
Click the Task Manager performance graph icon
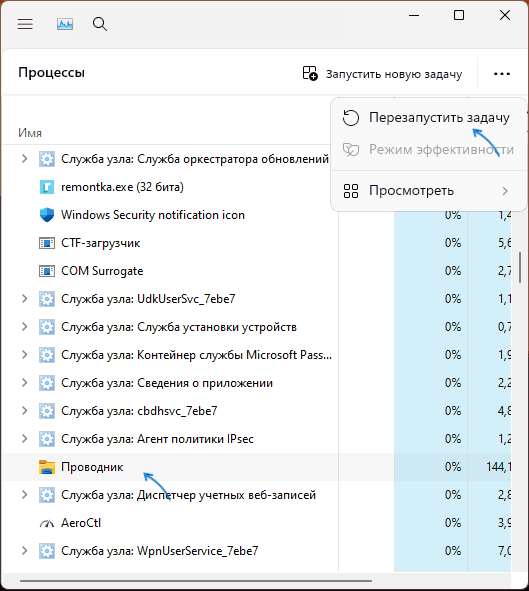click(65, 24)
